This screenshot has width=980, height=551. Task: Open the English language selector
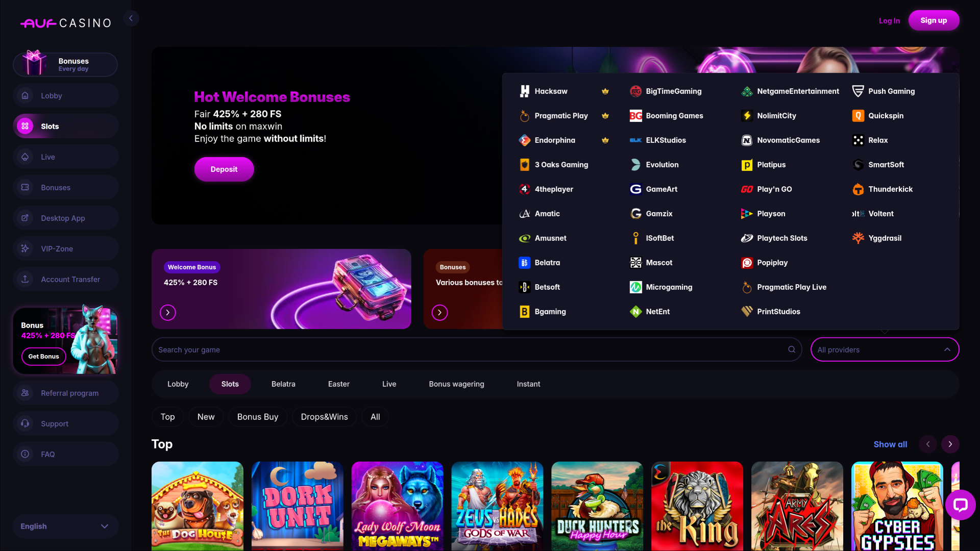[x=65, y=526]
